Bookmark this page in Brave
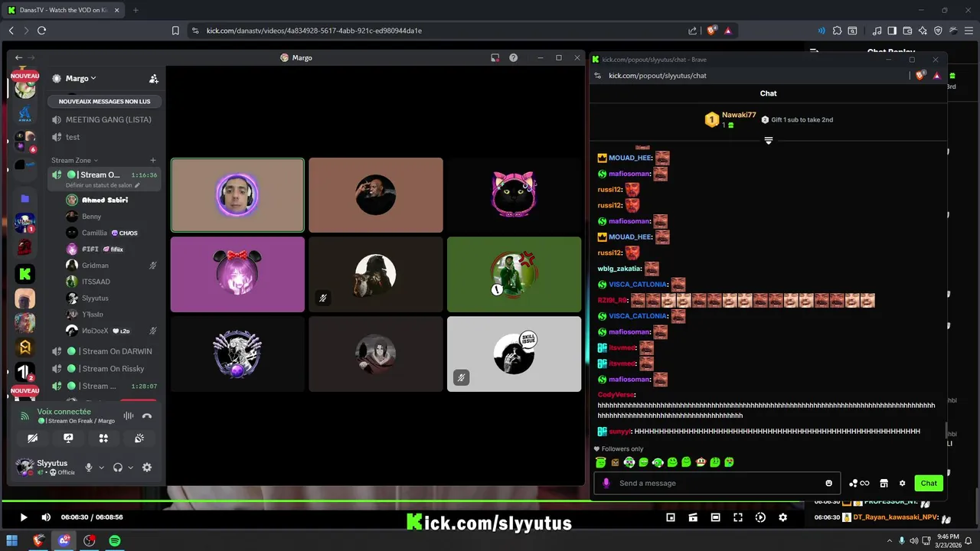The height and width of the screenshot is (551, 980). (x=175, y=31)
